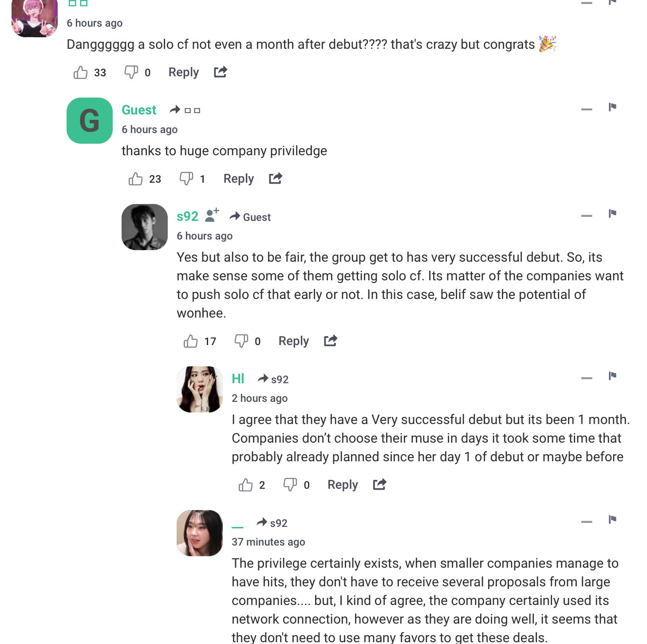This screenshot has width=647, height=644.
Task: Reply to Guest's privilege comment
Action: (x=239, y=179)
